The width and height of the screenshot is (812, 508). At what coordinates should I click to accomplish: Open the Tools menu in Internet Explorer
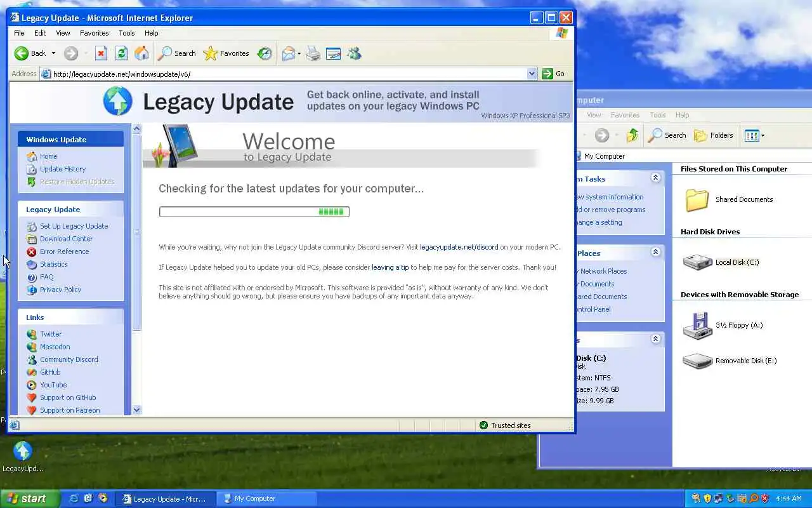127,33
